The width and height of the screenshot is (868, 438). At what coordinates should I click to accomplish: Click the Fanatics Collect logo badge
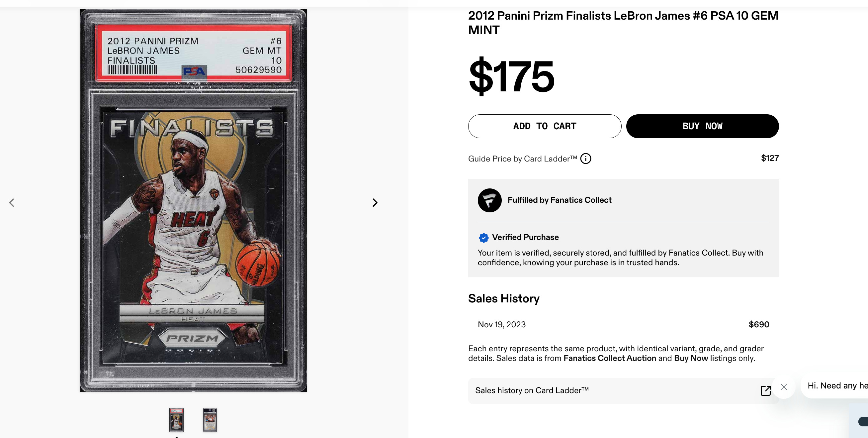click(x=489, y=200)
